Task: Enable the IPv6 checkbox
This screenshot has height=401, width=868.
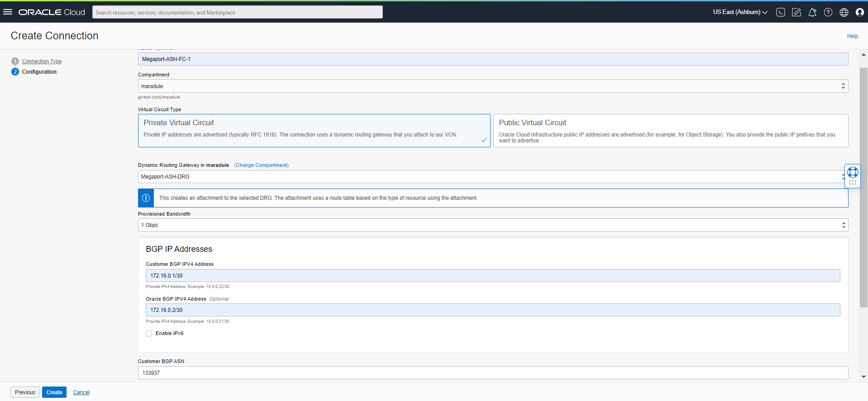Action: click(149, 334)
